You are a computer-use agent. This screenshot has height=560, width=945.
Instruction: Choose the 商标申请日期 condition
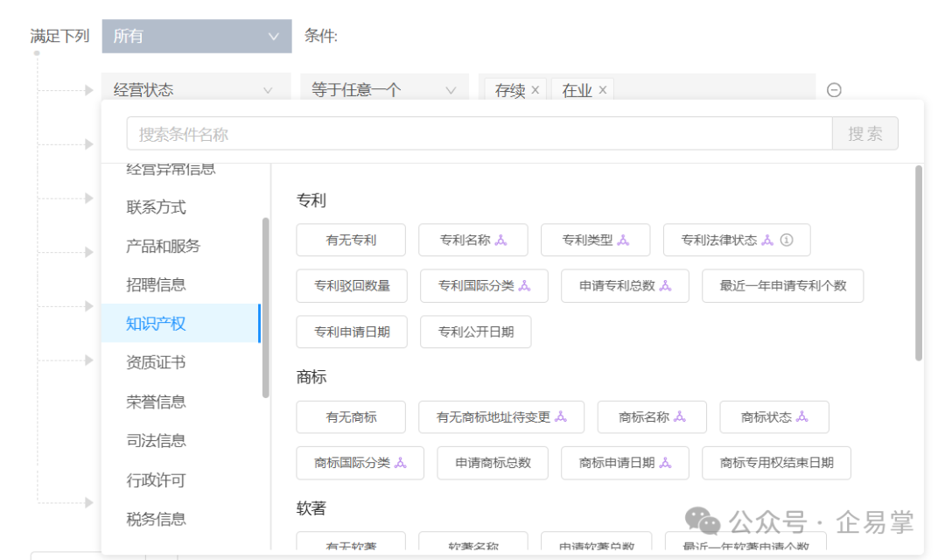point(625,463)
